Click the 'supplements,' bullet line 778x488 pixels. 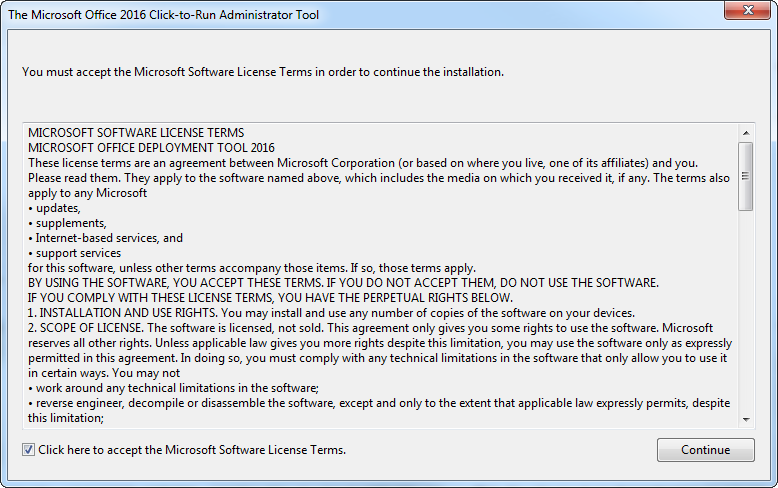coord(67,223)
